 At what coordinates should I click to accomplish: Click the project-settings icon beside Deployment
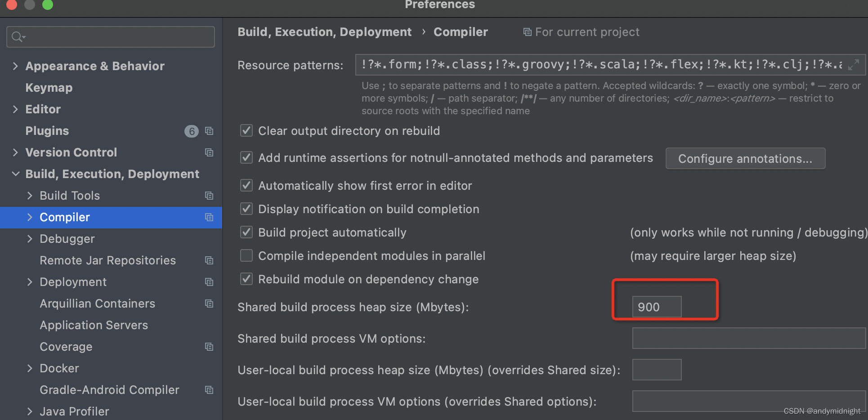coord(209,282)
